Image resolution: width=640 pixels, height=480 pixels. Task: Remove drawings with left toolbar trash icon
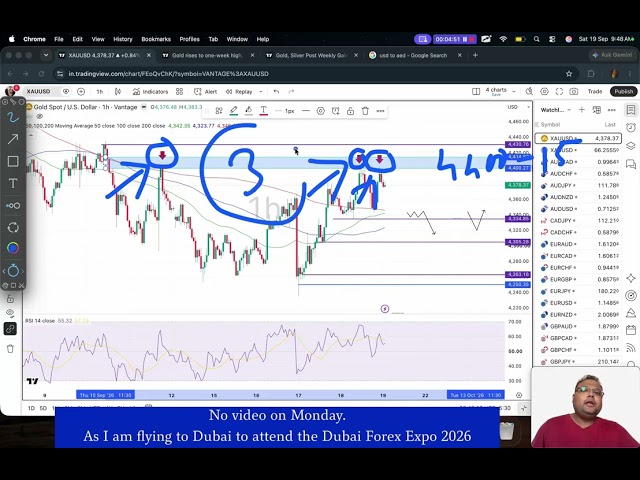[x=11, y=349]
